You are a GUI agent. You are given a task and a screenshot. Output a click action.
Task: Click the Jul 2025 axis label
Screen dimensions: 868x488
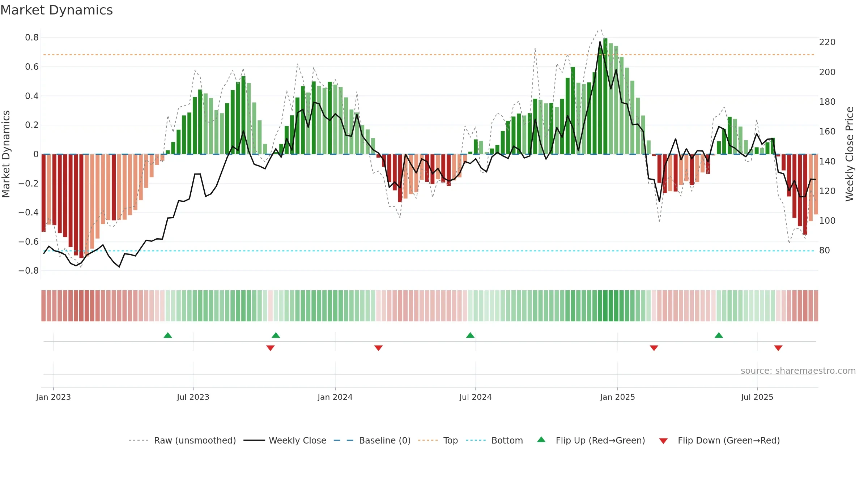[757, 397]
